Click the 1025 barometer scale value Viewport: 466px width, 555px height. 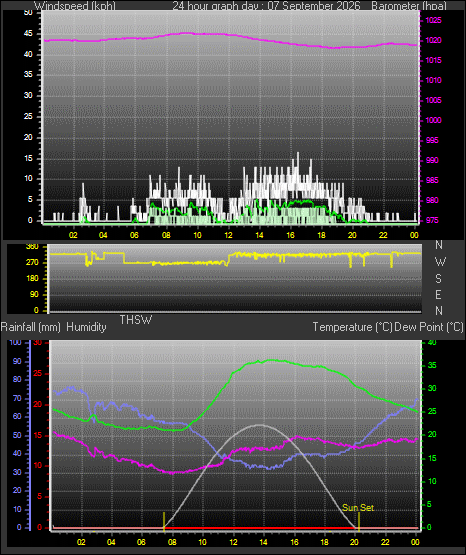(x=433, y=21)
